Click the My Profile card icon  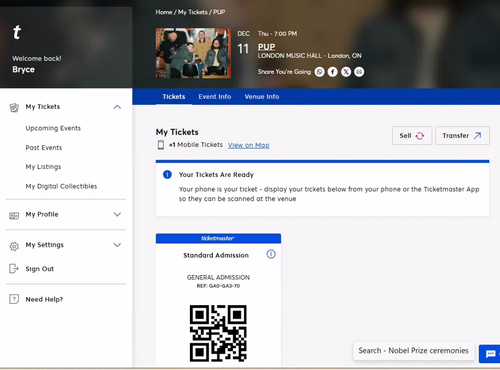pos(14,215)
